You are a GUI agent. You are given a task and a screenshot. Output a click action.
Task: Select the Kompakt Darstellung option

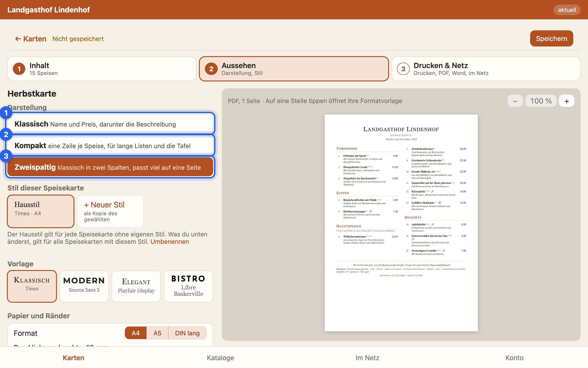click(110, 146)
